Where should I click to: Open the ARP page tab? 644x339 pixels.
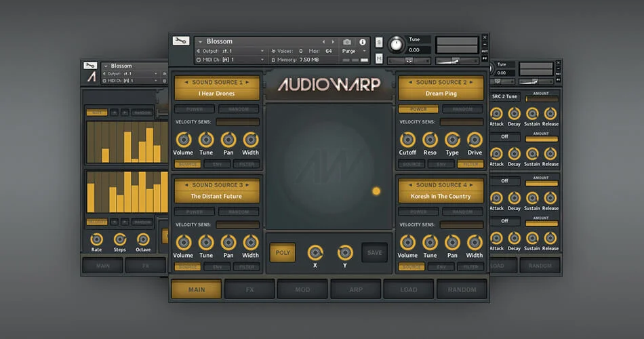click(356, 290)
